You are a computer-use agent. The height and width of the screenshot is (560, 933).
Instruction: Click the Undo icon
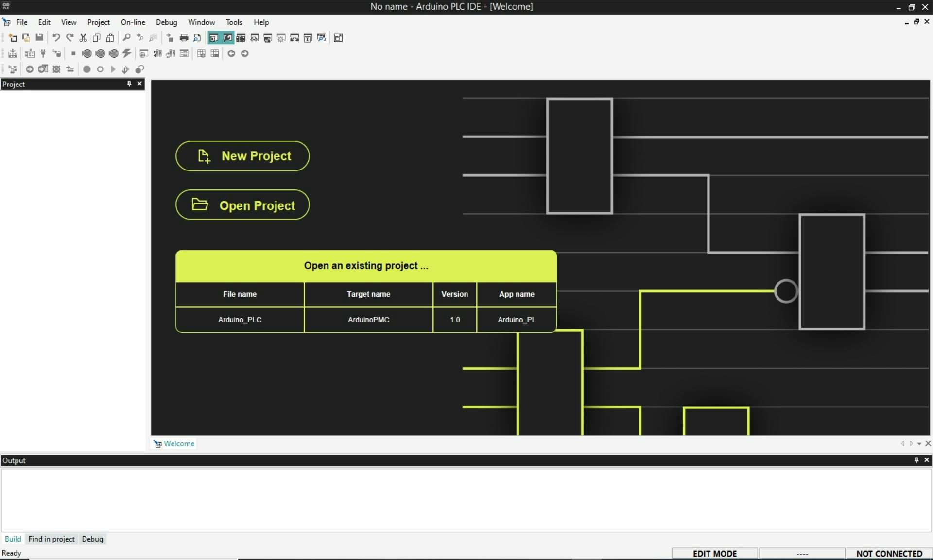click(x=56, y=37)
